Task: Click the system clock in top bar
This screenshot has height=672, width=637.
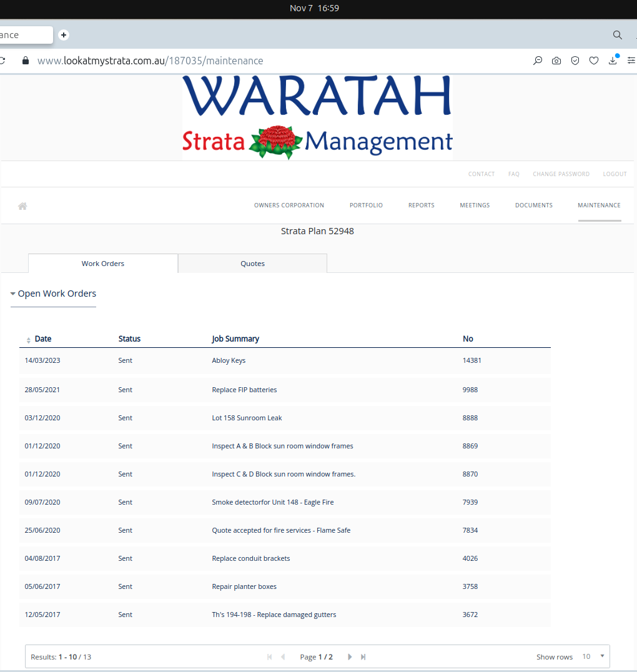Action: pyautogui.click(x=314, y=8)
